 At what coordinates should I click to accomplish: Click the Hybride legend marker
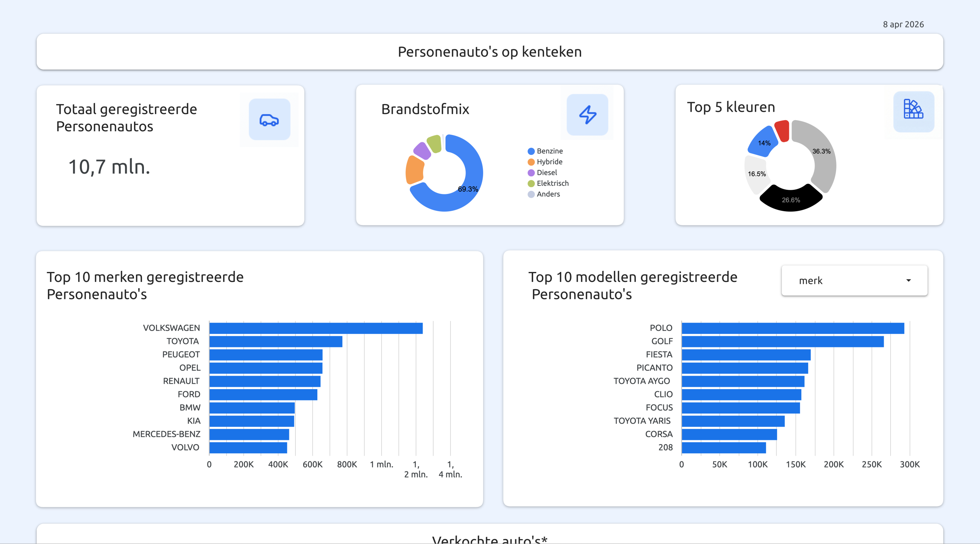tap(531, 161)
